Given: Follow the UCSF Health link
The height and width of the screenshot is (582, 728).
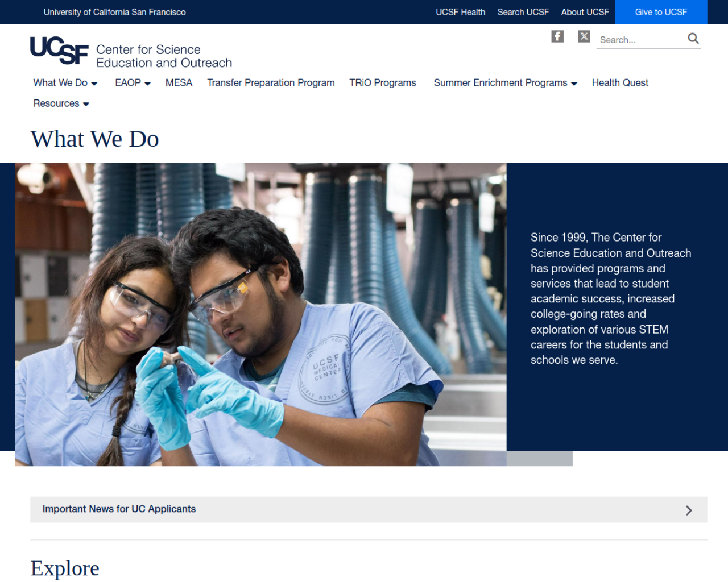Looking at the screenshot, I should click(x=460, y=12).
